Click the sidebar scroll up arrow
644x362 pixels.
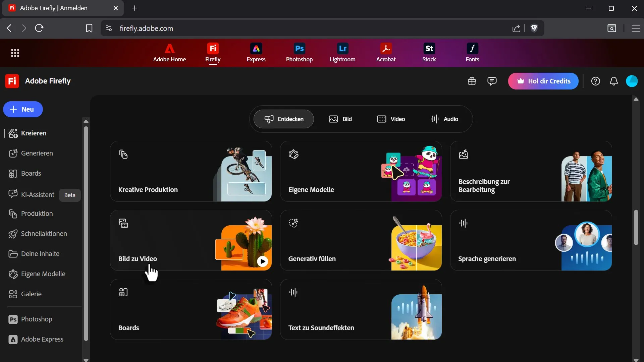pyautogui.click(x=86, y=121)
